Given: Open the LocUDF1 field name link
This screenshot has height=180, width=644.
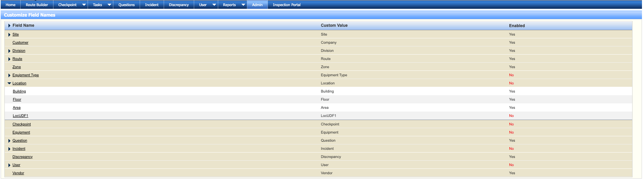Looking at the screenshot, I should coord(21,116).
